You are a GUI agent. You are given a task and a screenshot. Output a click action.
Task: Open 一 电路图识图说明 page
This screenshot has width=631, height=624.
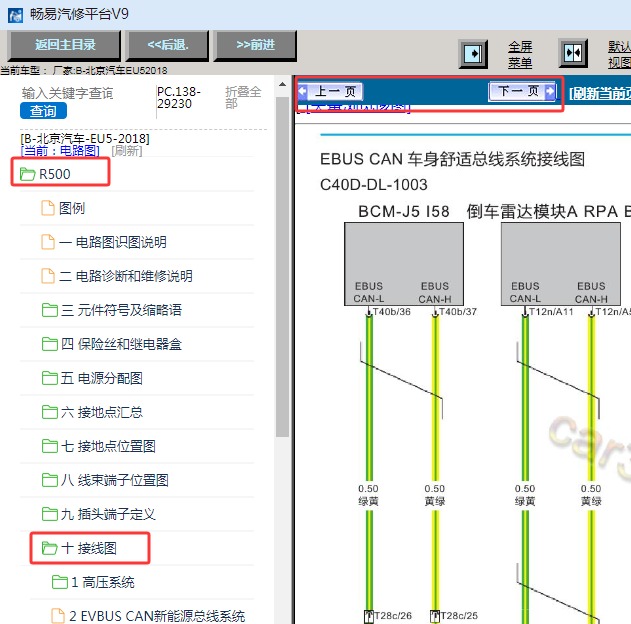[x=112, y=242]
